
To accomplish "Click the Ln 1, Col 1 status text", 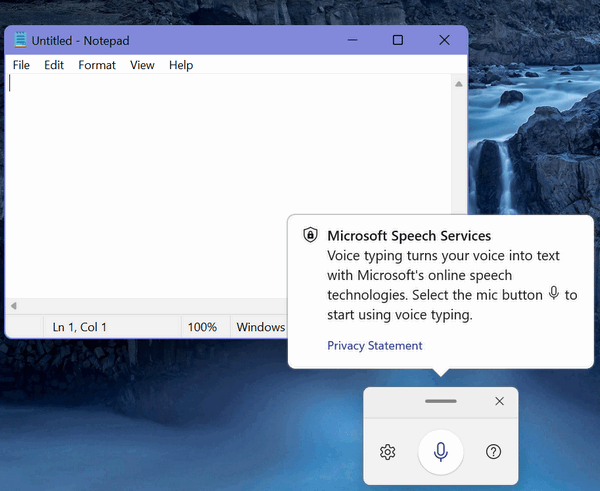I will point(79,327).
